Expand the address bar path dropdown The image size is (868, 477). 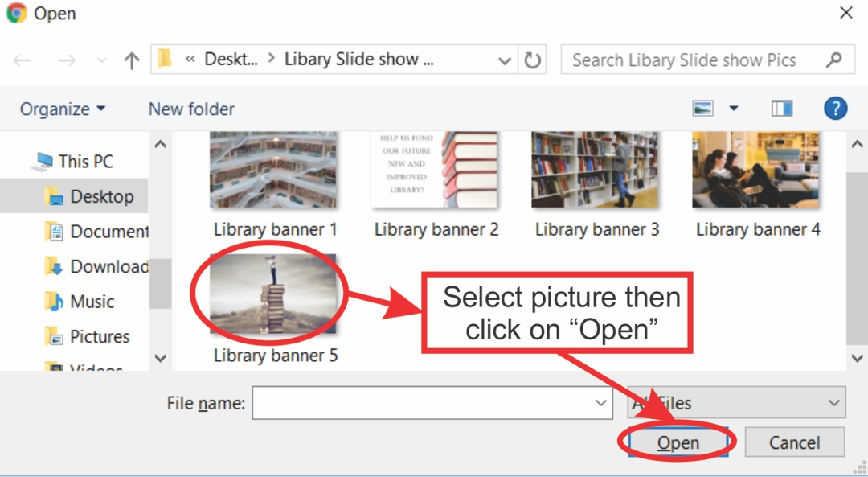coord(504,60)
